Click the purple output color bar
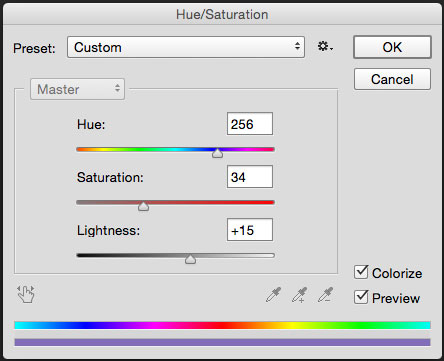Screen dimensions: 444x361 coord(222,342)
